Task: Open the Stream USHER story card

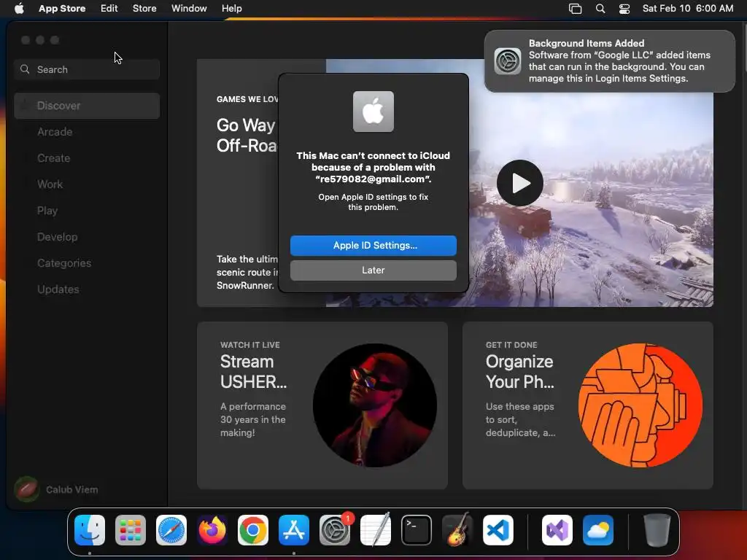Action: coord(322,405)
